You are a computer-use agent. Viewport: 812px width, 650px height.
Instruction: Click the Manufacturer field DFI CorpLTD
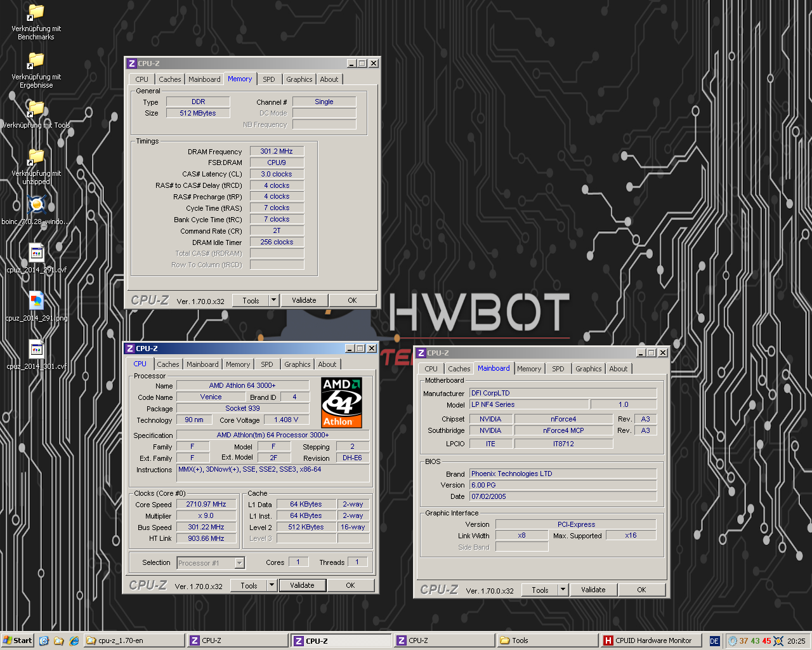pos(563,393)
